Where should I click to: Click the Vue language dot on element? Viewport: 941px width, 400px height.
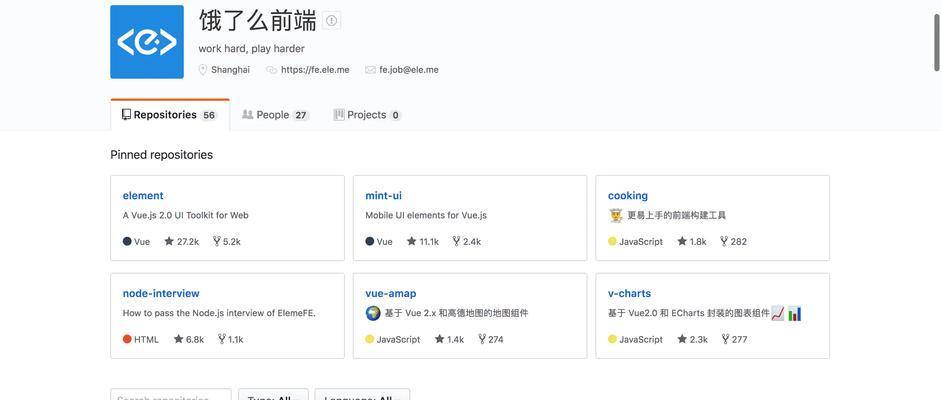127,241
